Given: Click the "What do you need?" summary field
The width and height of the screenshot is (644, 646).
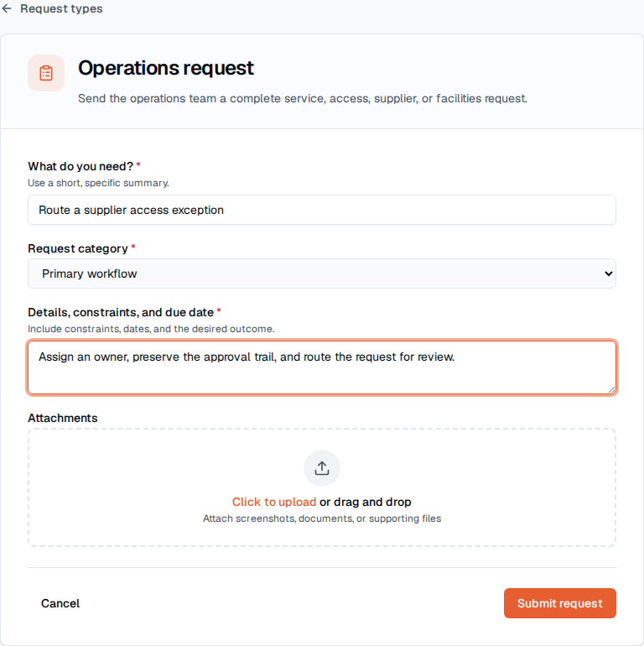Looking at the screenshot, I should point(322,210).
